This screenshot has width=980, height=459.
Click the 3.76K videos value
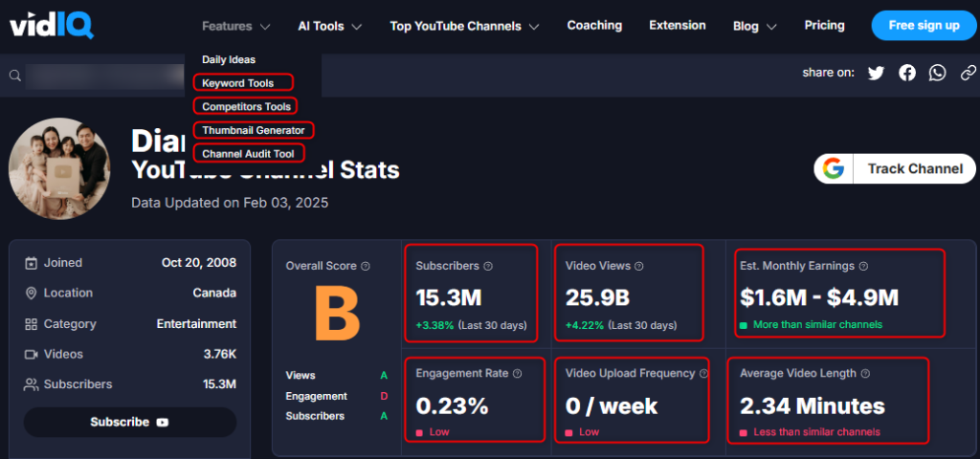[x=220, y=354]
